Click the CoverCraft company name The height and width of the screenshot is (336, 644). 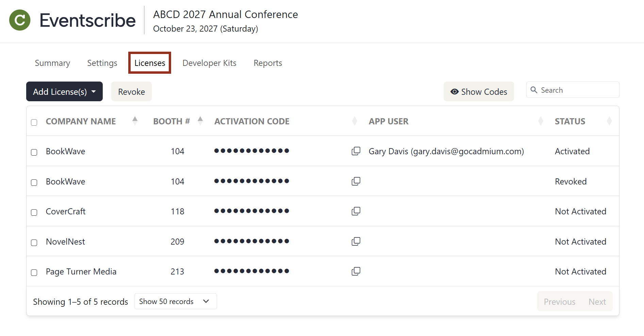[66, 211]
